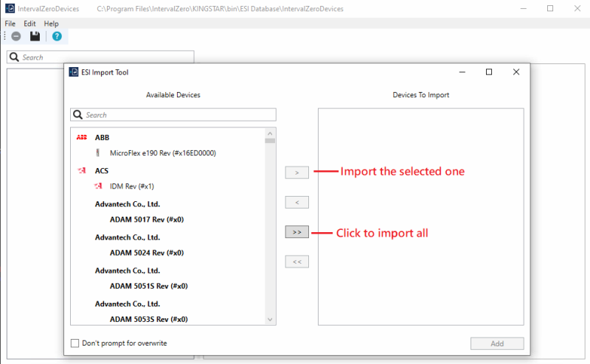Click the remove all devices button

tap(296, 261)
